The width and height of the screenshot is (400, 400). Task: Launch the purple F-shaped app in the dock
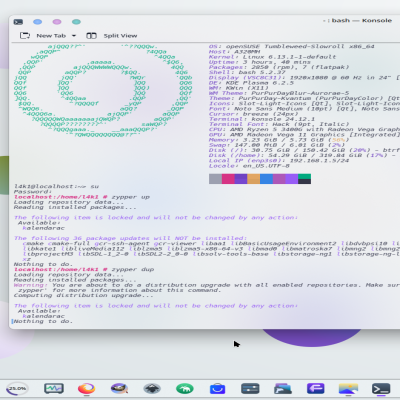pos(316,388)
